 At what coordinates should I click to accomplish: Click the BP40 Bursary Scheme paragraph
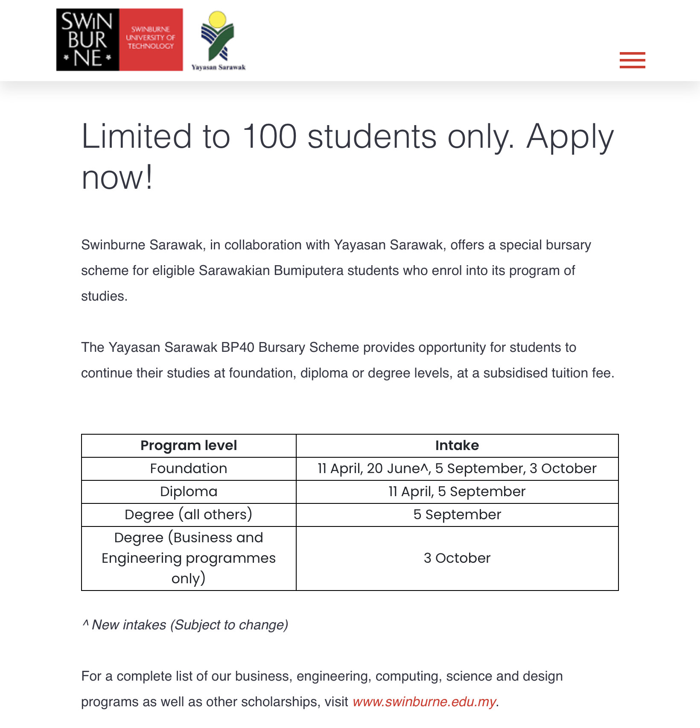tap(347, 360)
